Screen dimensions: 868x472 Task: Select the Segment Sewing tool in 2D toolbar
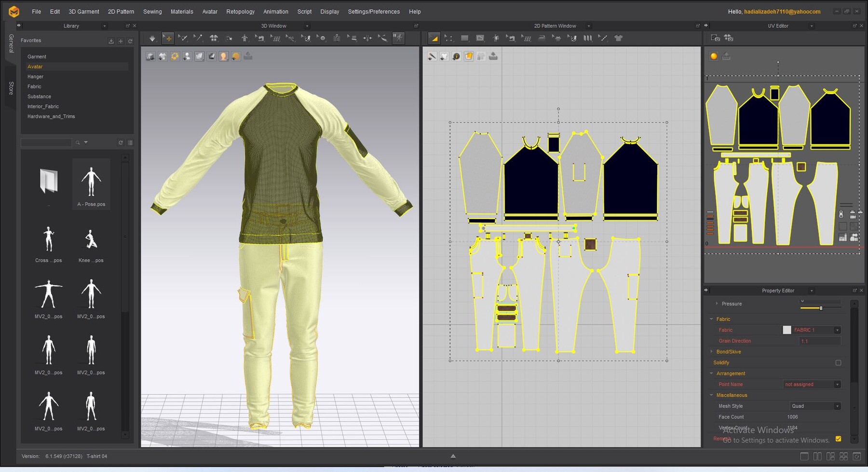[512, 38]
